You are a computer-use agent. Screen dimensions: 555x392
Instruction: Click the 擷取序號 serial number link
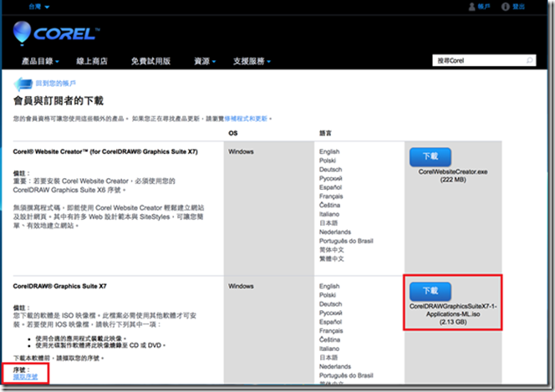coord(25,377)
